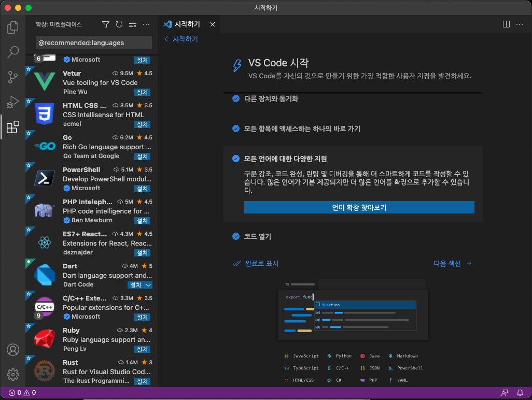Toggle the 다른 장치와 동기화 step checkmark

coord(236,98)
